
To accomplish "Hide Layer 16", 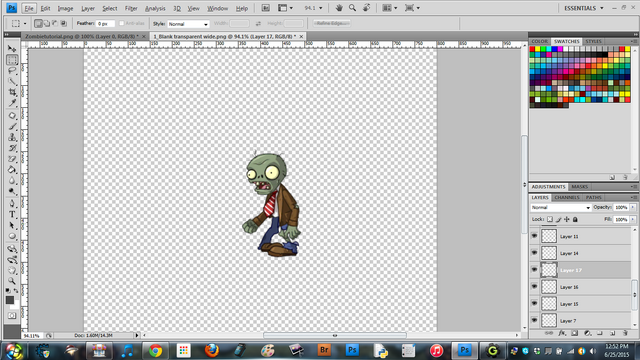I will coord(534,287).
